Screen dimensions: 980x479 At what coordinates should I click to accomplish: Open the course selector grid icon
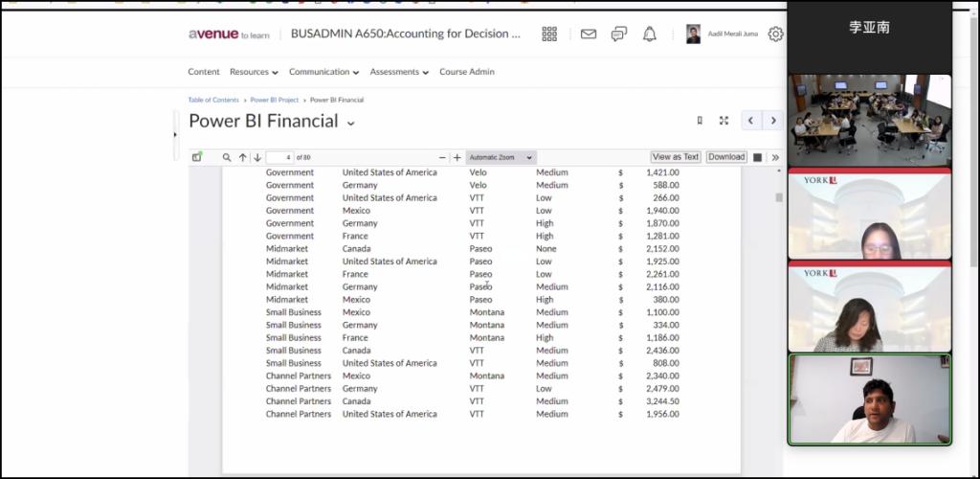click(x=549, y=34)
